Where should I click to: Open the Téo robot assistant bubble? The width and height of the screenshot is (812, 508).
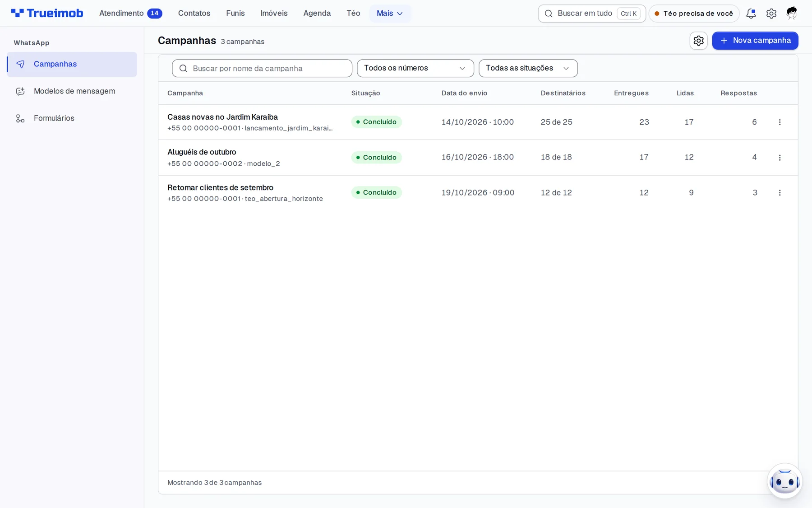pos(785,481)
